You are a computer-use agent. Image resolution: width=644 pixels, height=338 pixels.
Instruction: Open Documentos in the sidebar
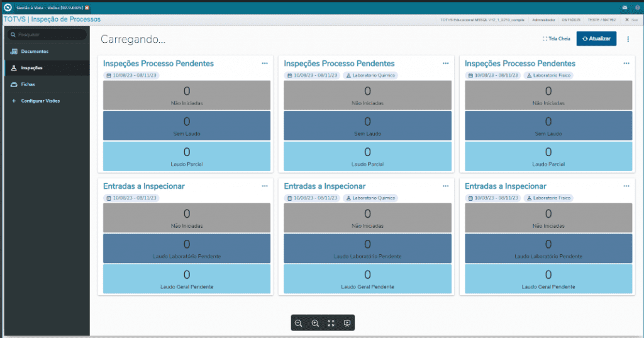(34, 52)
